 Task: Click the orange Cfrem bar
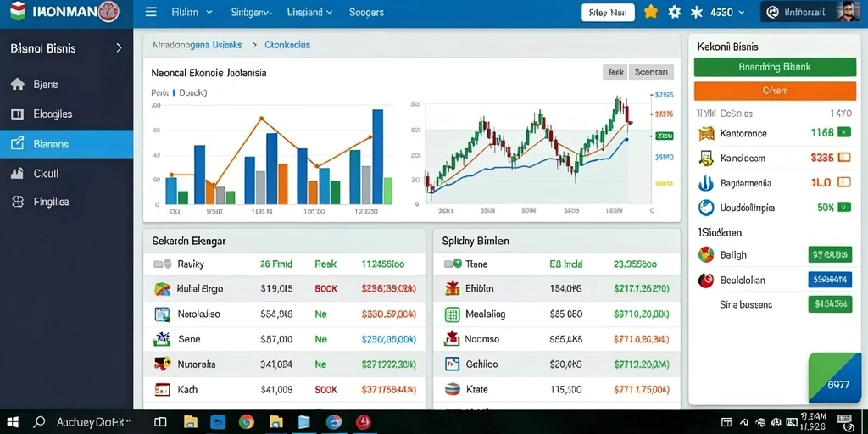[775, 91]
